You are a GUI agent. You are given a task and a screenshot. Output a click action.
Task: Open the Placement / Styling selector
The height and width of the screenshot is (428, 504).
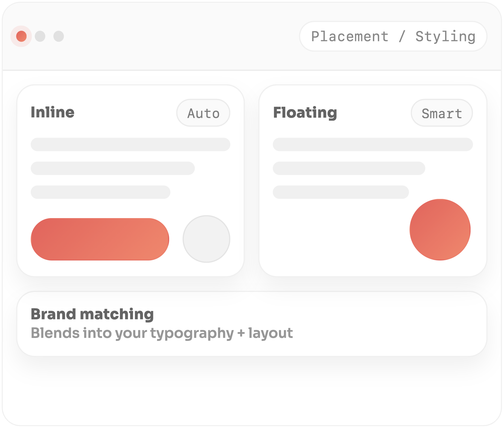coord(393,36)
